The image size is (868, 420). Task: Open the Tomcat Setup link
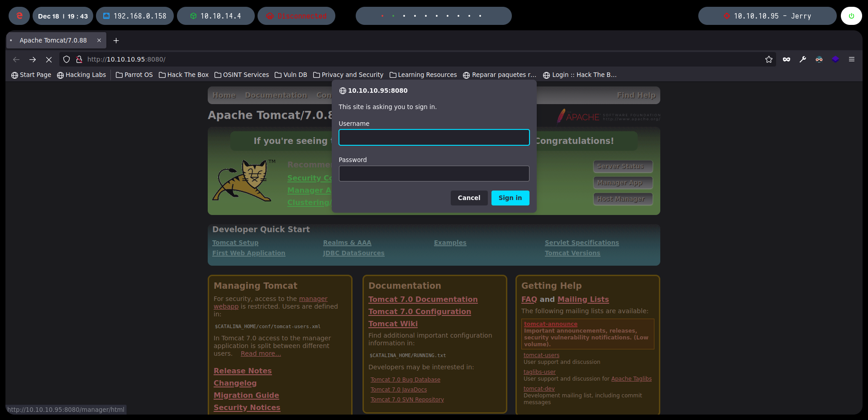235,243
